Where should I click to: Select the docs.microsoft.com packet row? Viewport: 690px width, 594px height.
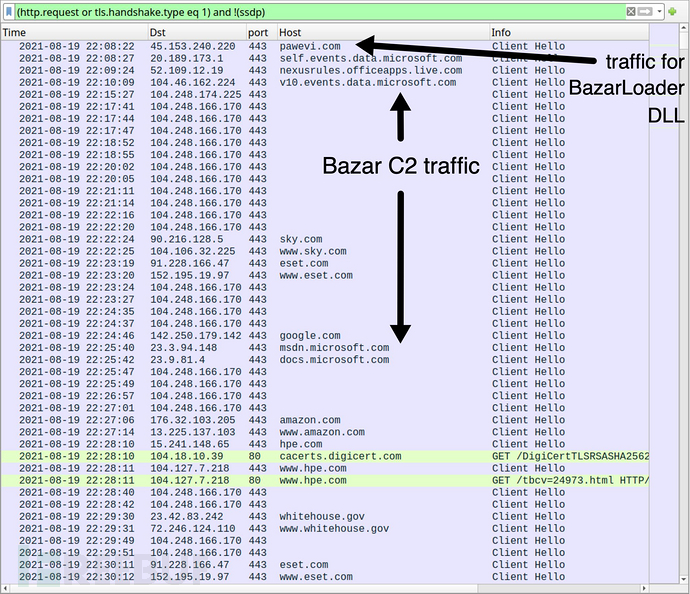[x=325, y=359]
